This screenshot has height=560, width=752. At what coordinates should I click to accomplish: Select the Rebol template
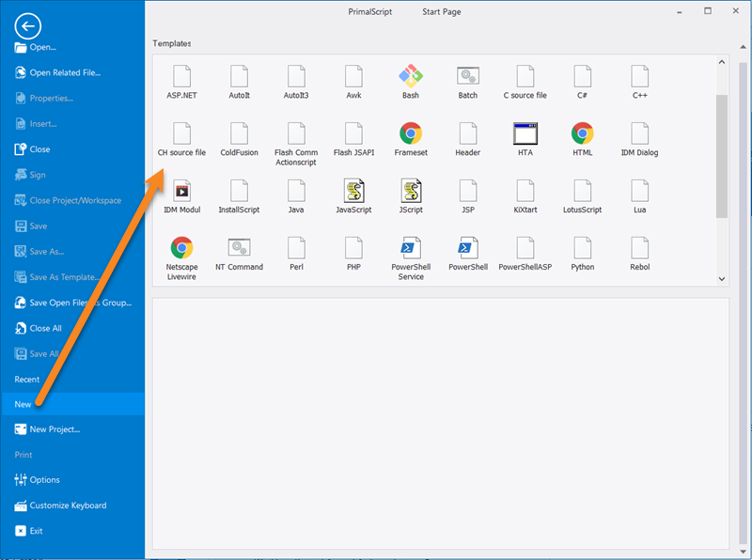tap(640, 254)
